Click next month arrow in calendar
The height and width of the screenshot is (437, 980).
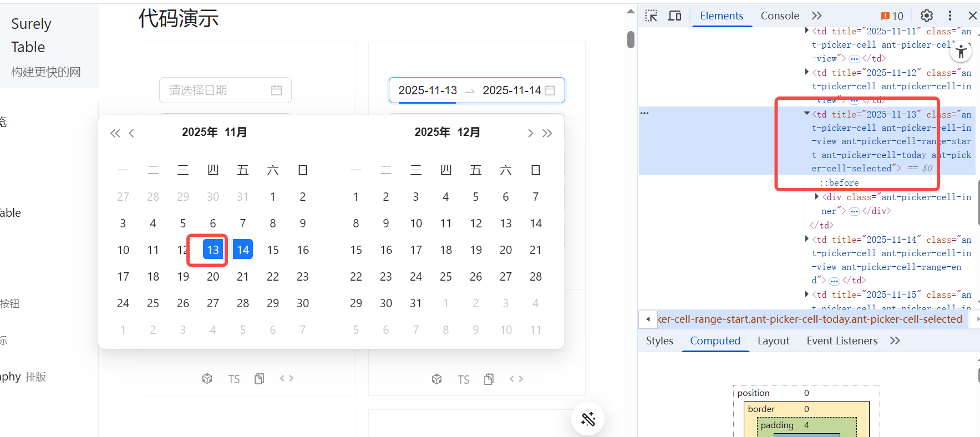[x=530, y=133]
